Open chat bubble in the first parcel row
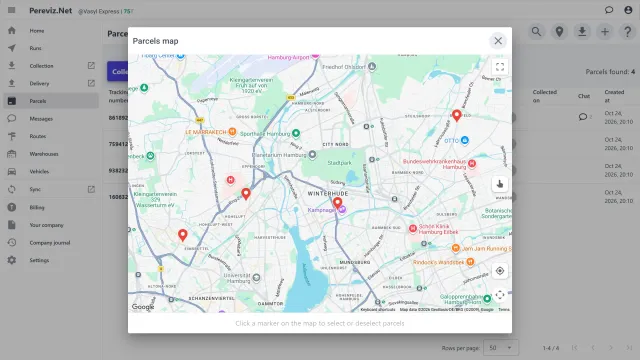The image size is (640, 360). click(x=582, y=117)
